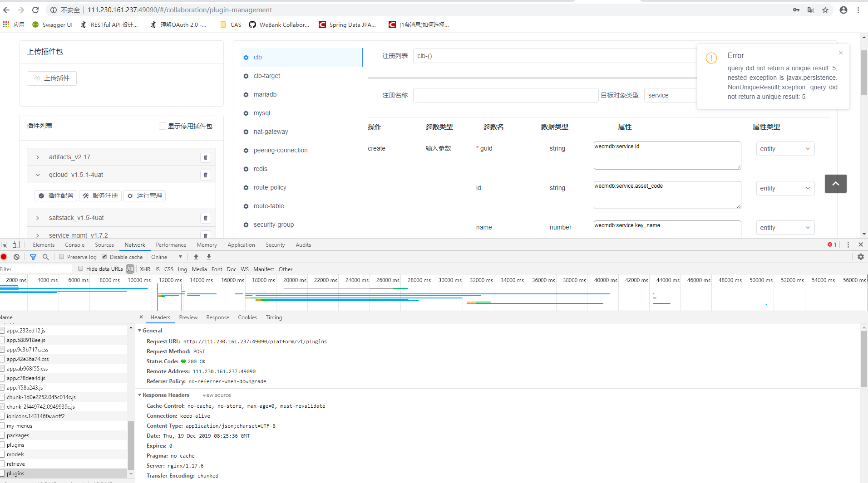Screen dimensions: 868x483
Task: Open the guid attribute type dropdown
Action: pyautogui.click(x=785, y=149)
